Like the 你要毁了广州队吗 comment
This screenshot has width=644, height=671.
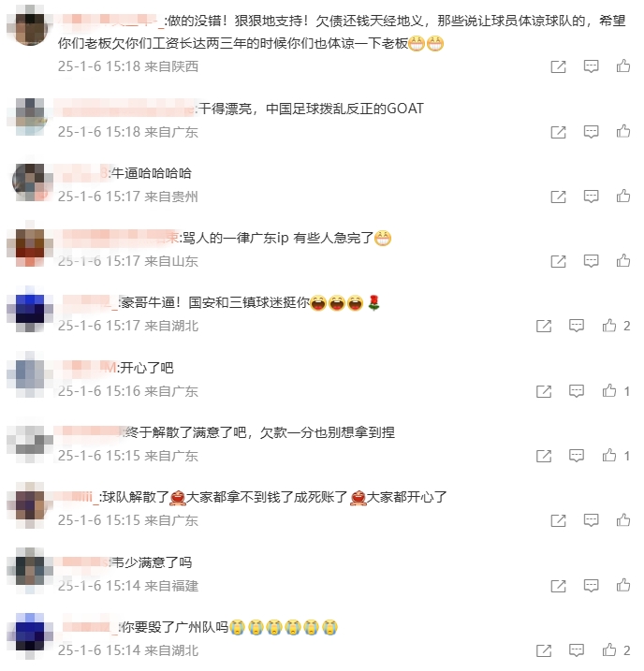click(609, 650)
